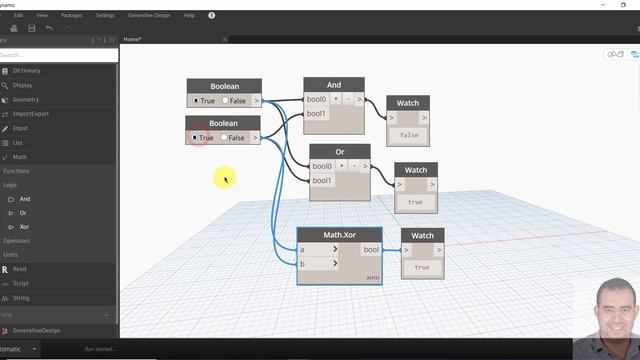This screenshot has width=640, height=360.
Task: Collapse the Math library category
Action: [58, 157]
